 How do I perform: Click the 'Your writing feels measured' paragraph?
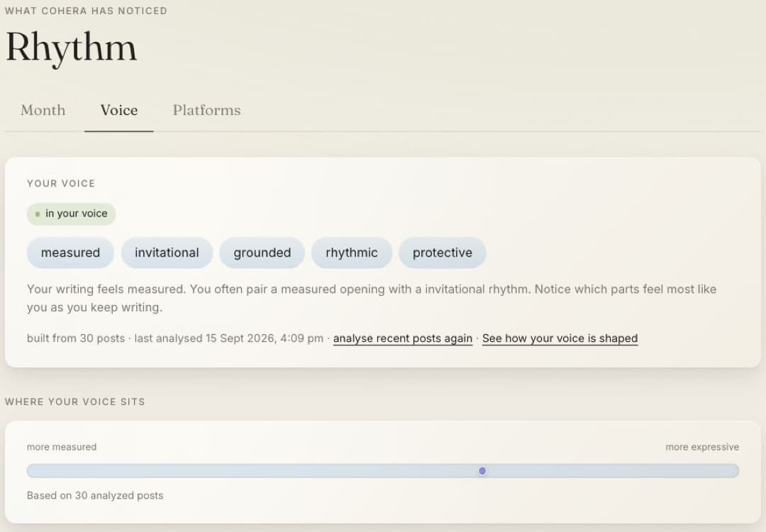[x=372, y=298]
